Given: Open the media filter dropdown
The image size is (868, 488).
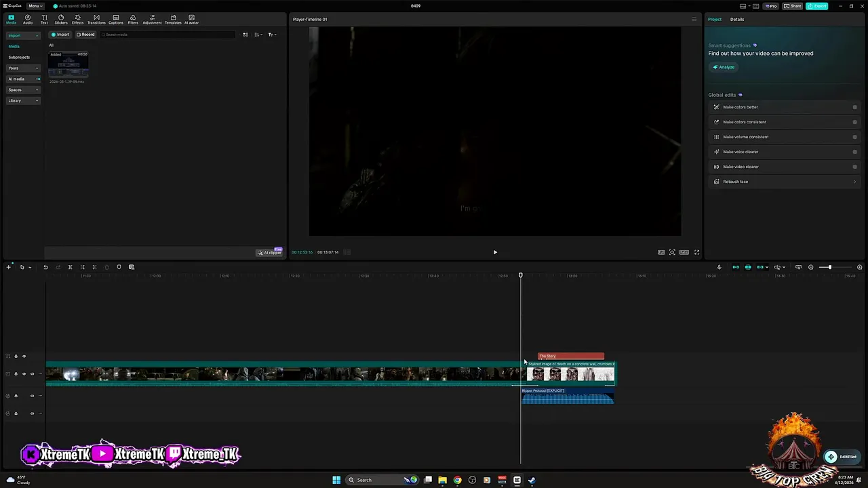Looking at the screenshot, I should [x=271, y=35].
